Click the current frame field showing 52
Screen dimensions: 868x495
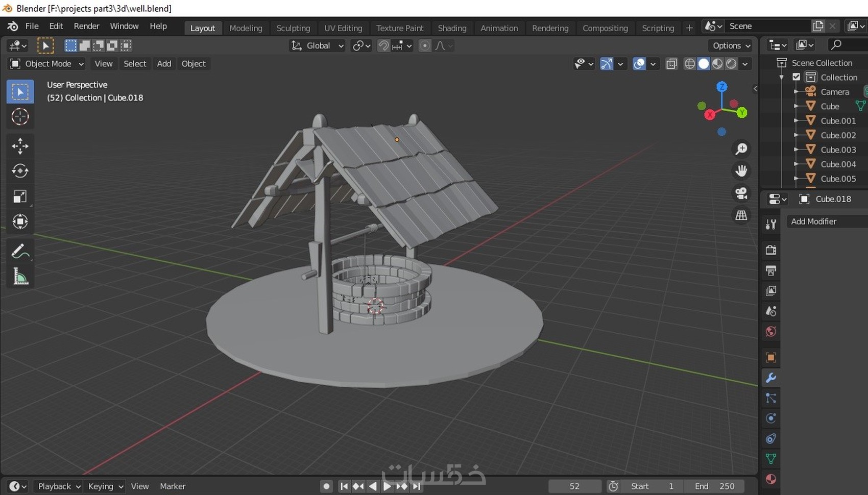pos(574,486)
